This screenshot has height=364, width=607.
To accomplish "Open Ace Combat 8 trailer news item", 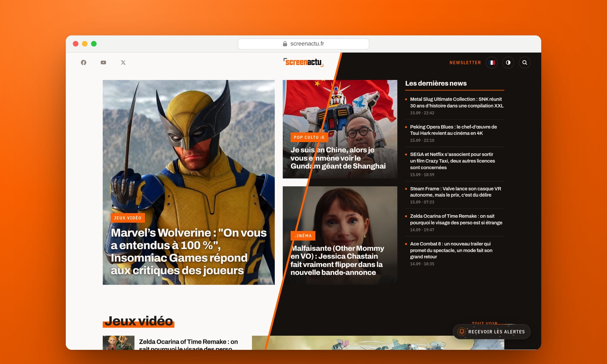I will click(451, 250).
